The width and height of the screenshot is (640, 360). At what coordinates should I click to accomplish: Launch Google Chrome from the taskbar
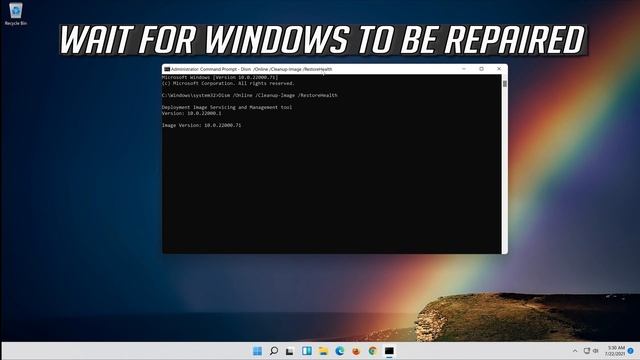point(372,351)
